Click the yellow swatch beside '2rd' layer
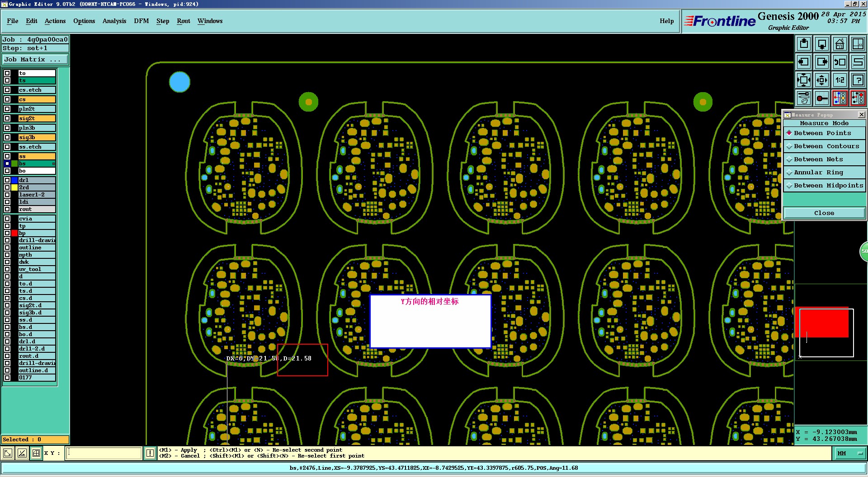The width and height of the screenshot is (868, 477). (14, 187)
